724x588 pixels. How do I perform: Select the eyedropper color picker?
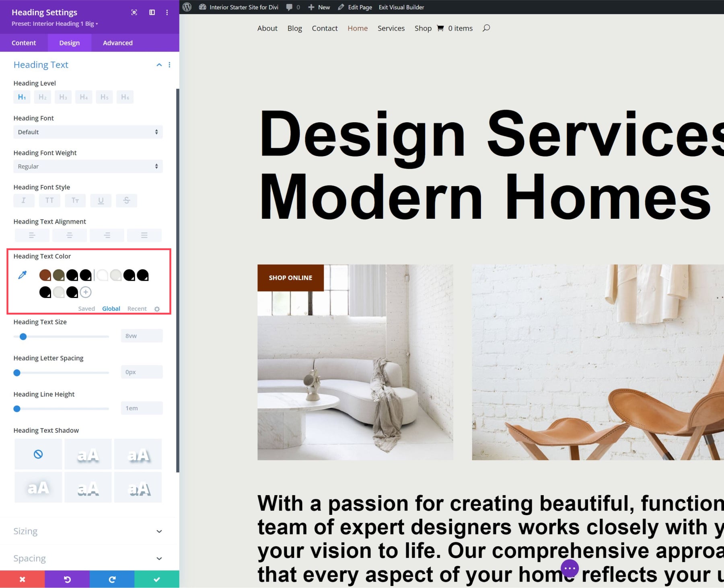pos(23,274)
